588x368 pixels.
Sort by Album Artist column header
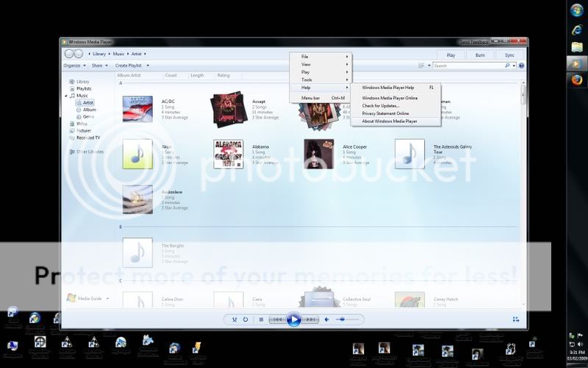tap(129, 76)
